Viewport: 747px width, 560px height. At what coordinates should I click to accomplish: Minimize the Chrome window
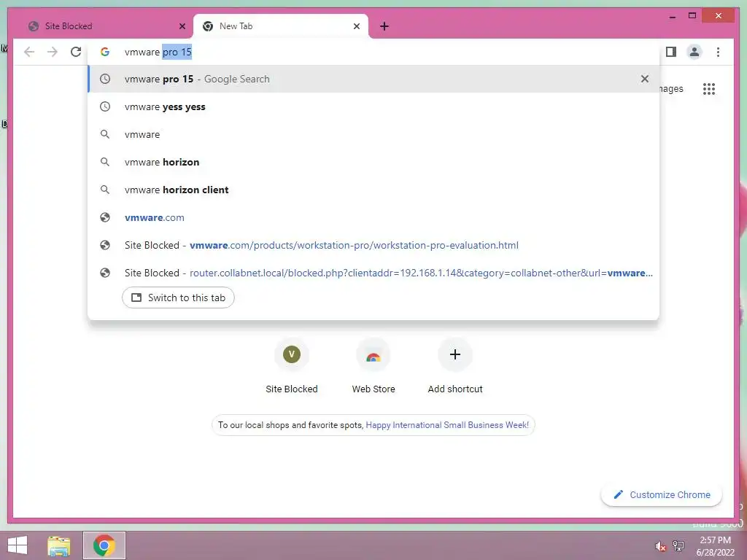[x=672, y=17]
